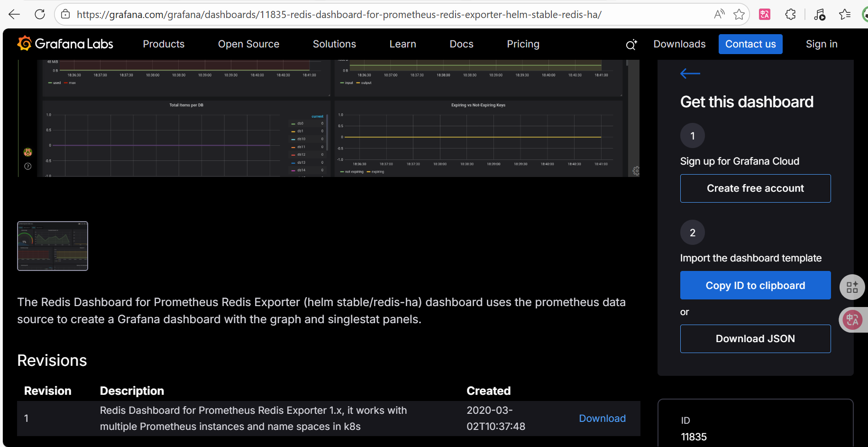This screenshot has height=447, width=868.
Task: Open the red translate extension in toolbar
Action: [x=765, y=14]
